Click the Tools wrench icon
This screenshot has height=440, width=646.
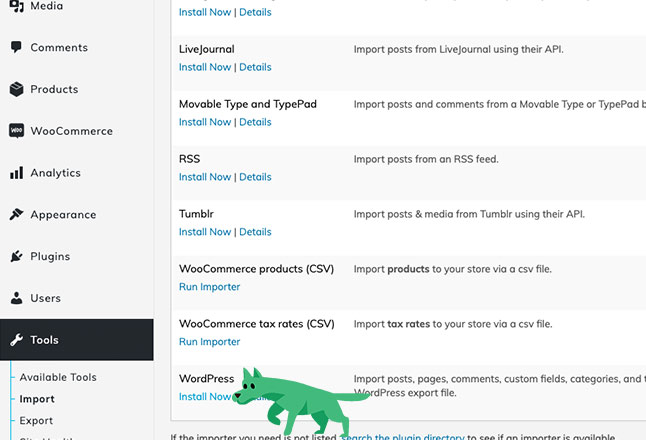[16, 340]
